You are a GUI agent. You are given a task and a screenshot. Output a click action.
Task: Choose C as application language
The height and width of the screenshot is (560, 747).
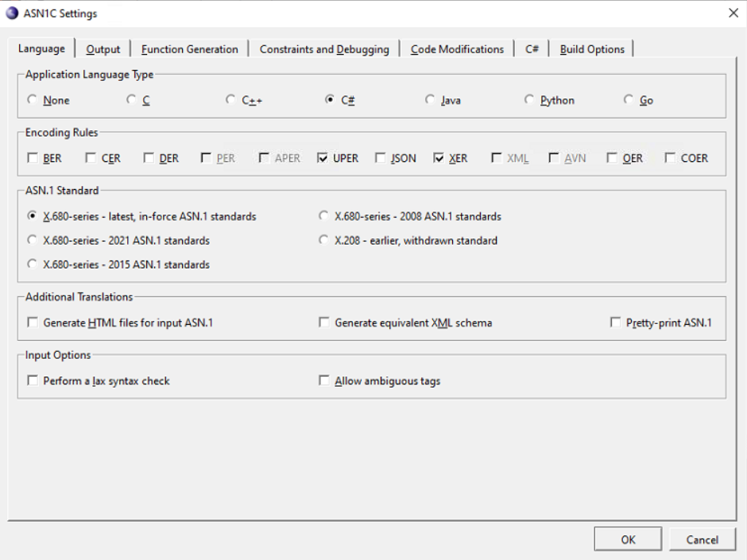(131, 99)
